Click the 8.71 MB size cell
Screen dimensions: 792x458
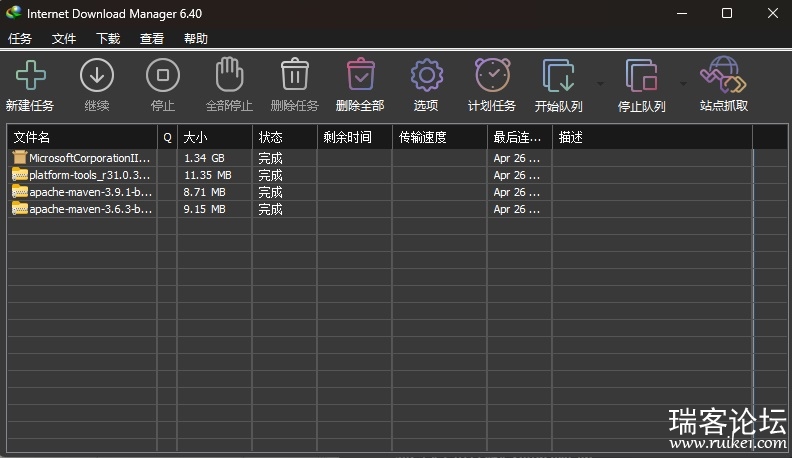point(204,192)
